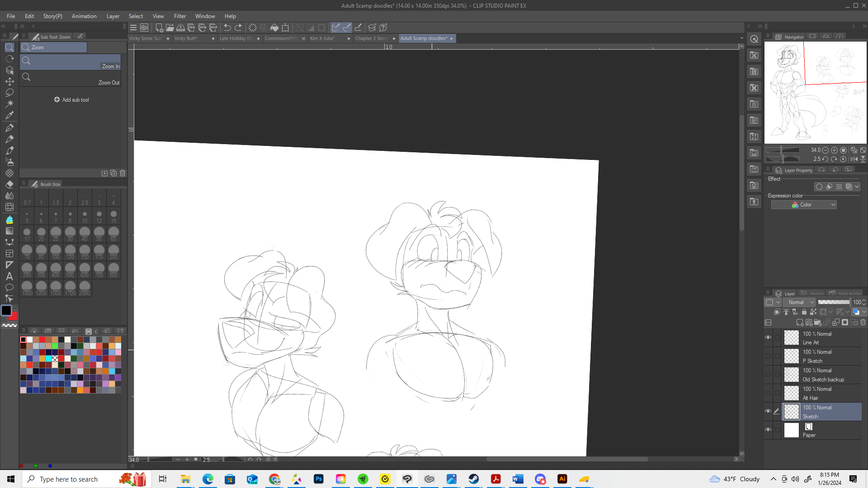Screen dimensions: 868x488
Task: Show the P Sketch layer
Action: tap(768, 356)
